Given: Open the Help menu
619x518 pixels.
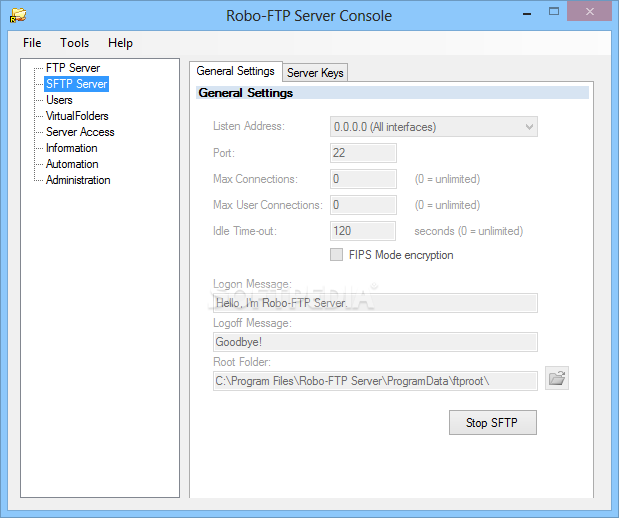Looking at the screenshot, I should tap(120, 43).
